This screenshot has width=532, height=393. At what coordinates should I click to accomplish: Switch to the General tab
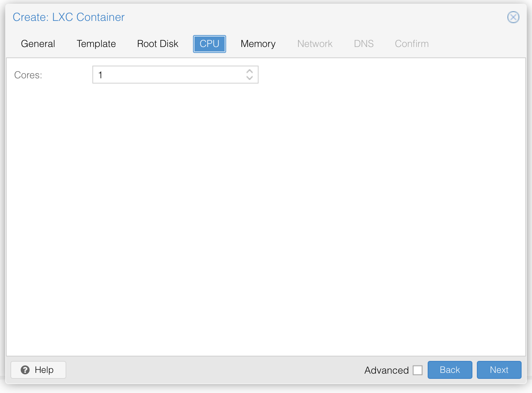coord(38,44)
